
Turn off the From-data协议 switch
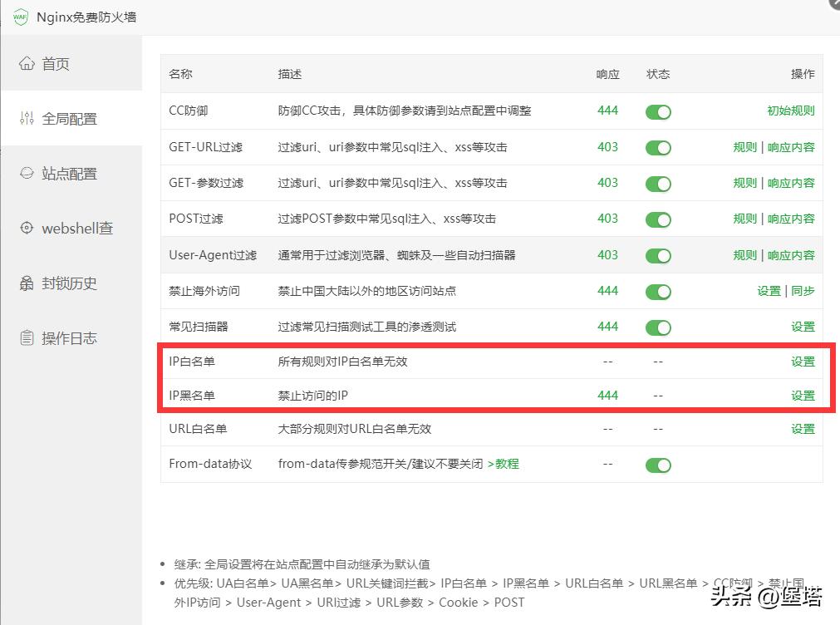[657, 465]
